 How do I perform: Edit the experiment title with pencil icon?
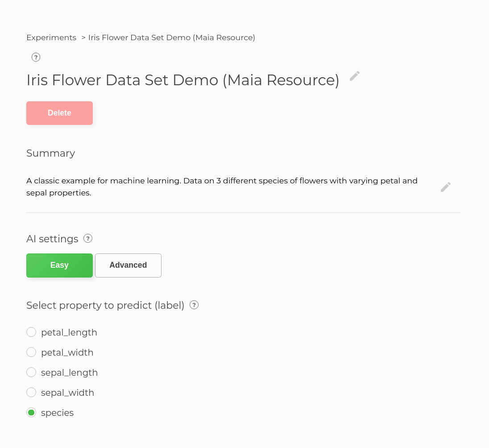click(355, 76)
